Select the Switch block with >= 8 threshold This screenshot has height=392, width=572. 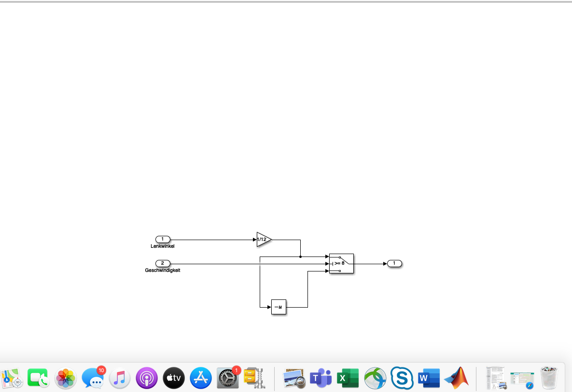(341, 264)
